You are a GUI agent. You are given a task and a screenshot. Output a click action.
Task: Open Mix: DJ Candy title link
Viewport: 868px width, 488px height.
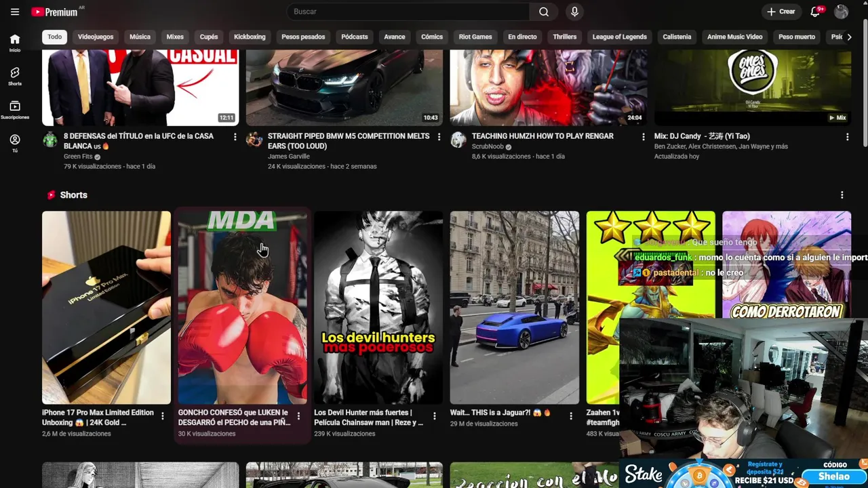click(702, 136)
